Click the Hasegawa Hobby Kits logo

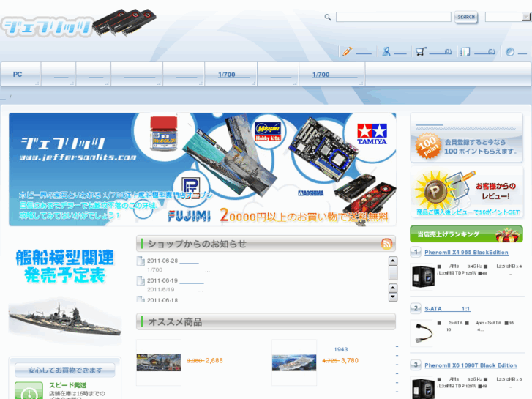(268, 132)
